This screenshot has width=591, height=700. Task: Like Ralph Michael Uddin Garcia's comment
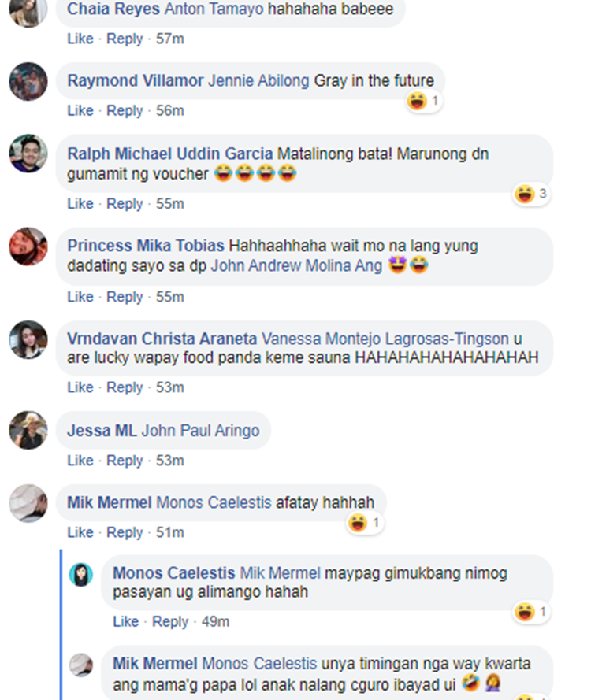(x=80, y=204)
